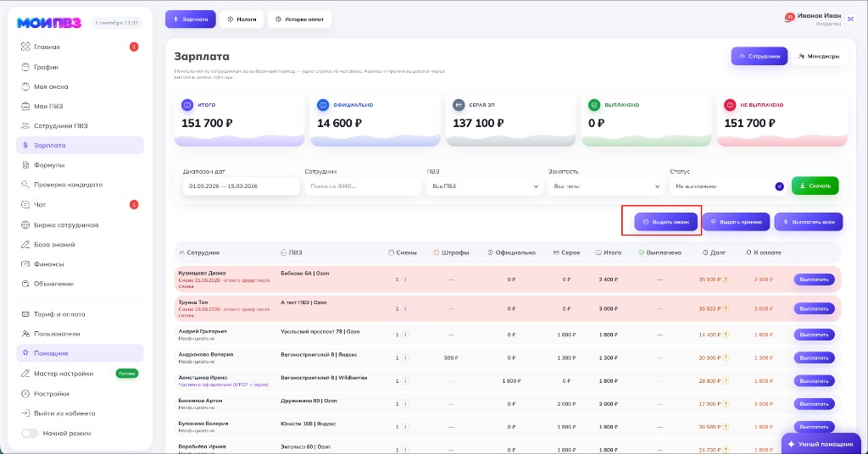Click the 500 ₽ fine in Андрюкова row
Screen dimensions: 868x454
coord(451,357)
